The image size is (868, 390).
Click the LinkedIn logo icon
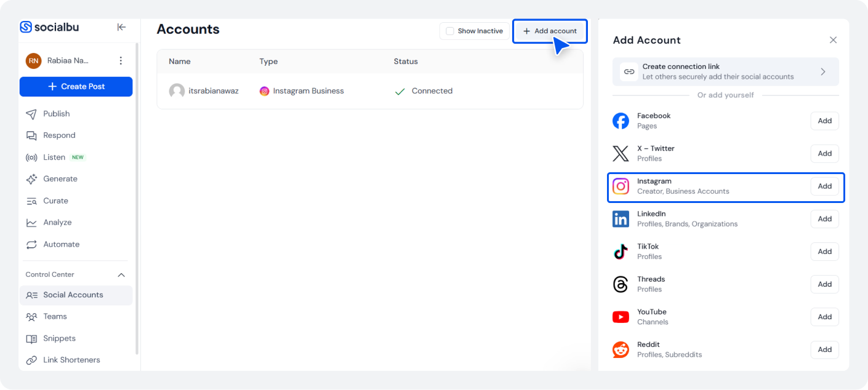click(621, 218)
